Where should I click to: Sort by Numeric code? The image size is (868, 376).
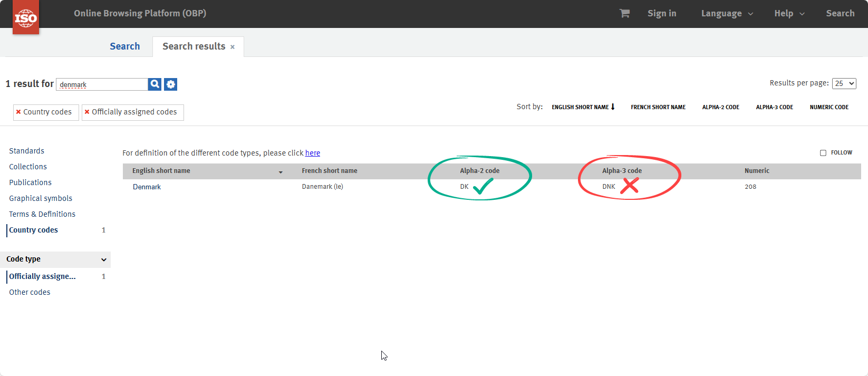point(829,107)
